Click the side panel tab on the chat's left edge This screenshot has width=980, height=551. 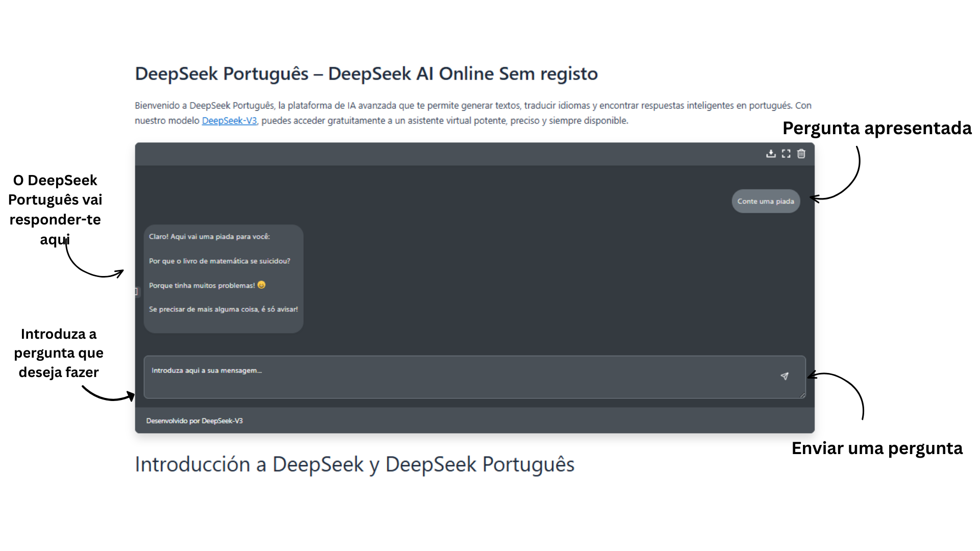tap(137, 291)
